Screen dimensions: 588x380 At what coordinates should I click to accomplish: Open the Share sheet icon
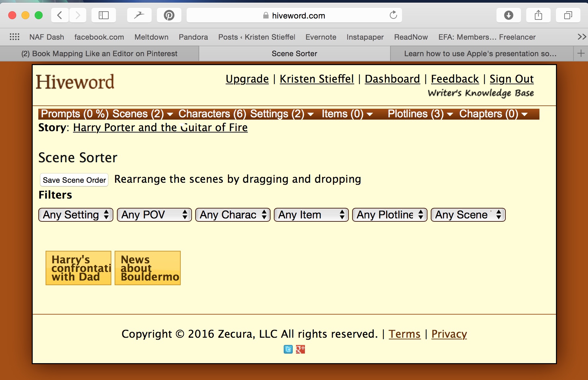coord(538,15)
